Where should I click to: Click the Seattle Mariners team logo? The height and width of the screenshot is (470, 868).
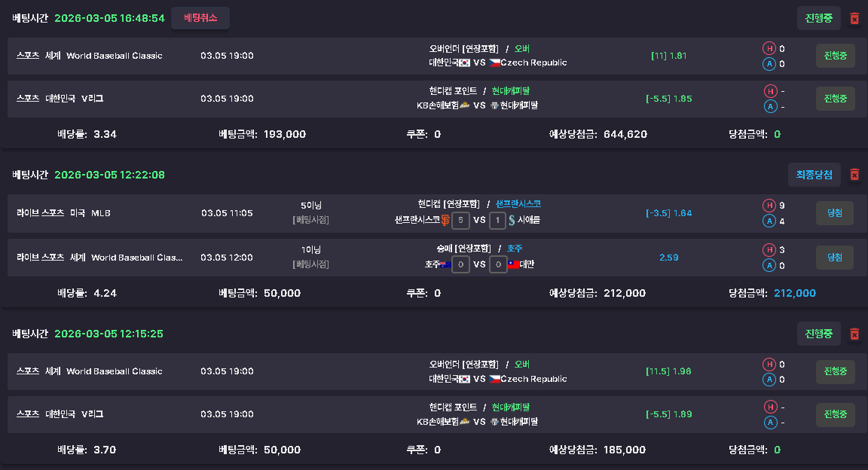(x=512, y=220)
